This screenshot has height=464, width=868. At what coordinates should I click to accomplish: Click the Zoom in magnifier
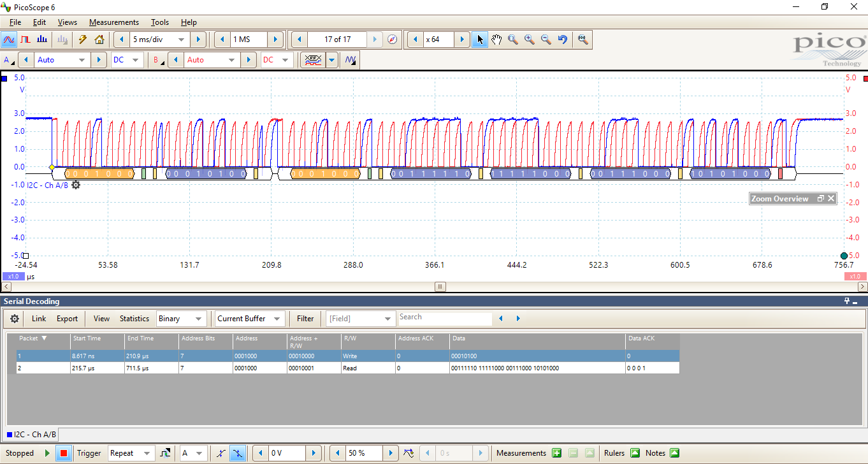point(530,40)
